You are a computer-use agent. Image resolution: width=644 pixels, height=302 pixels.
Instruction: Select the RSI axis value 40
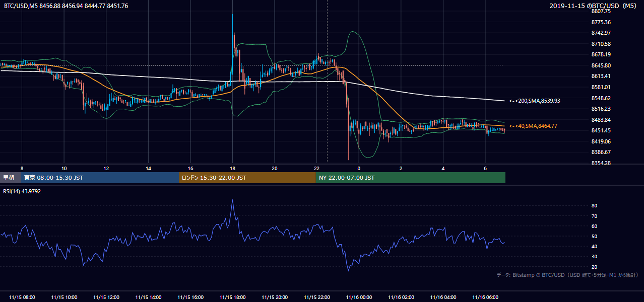point(595,246)
